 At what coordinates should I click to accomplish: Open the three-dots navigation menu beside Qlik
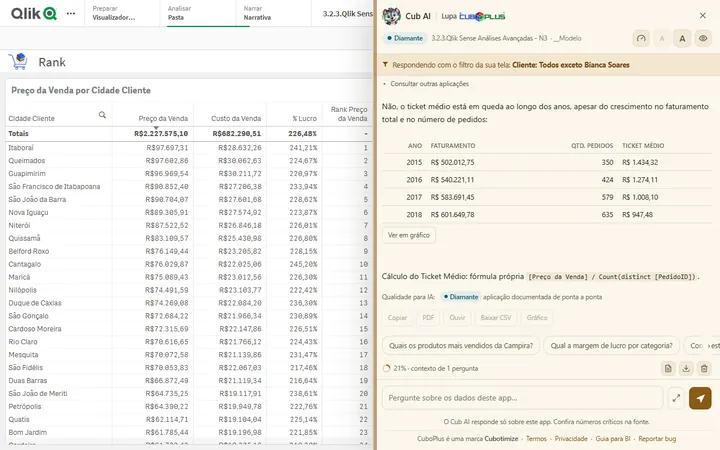tap(71, 14)
